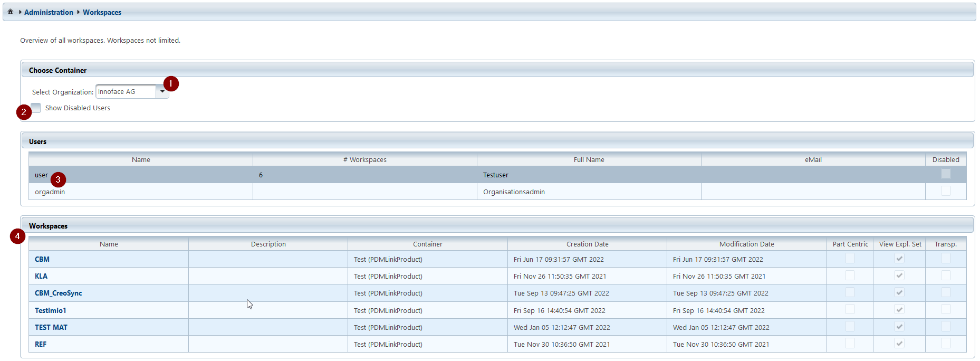This screenshot has width=980, height=361.
Task: Open the TEST MAT workspace
Action: 51,327
